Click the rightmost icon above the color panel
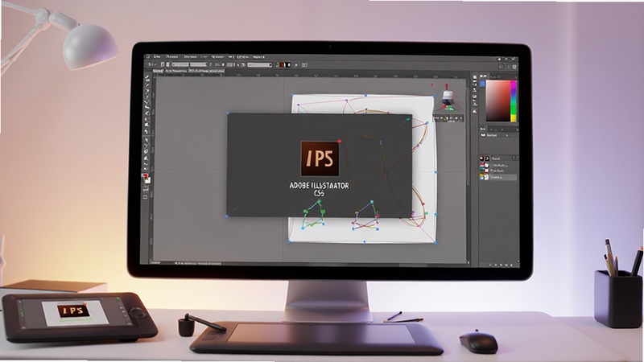 (514, 67)
